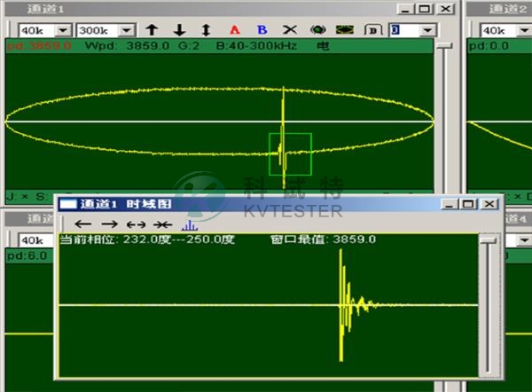Select the blue B marker button

point(261,30)
